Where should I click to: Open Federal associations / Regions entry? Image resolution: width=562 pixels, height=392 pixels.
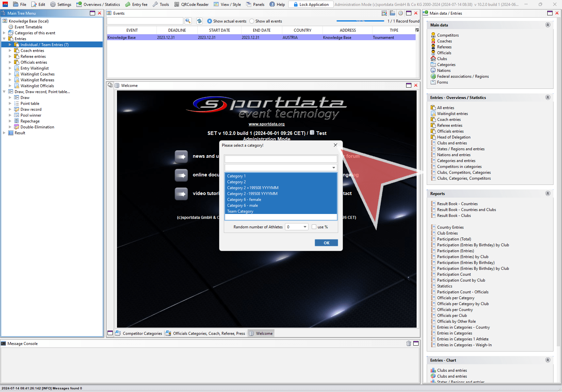(463, 76)
